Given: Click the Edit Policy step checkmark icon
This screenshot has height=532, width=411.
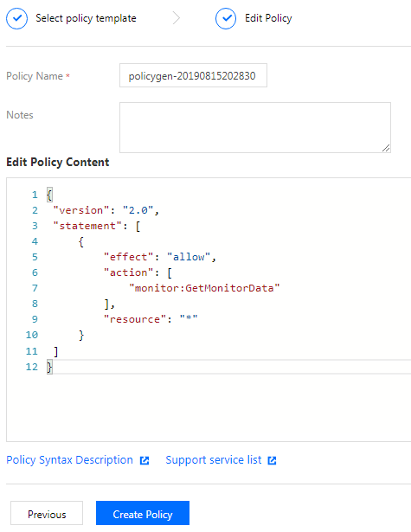Looking at the screenshot, I should [226, 18].
